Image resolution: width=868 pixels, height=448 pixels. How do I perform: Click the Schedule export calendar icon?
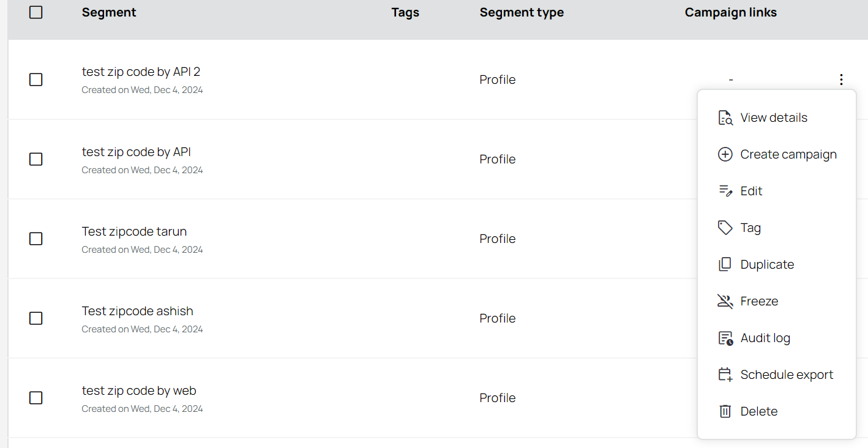(x=725, y=375)
